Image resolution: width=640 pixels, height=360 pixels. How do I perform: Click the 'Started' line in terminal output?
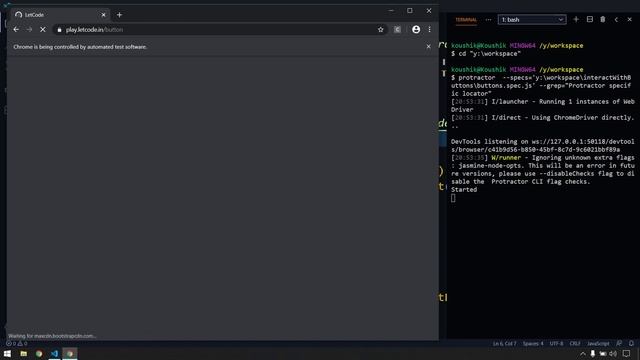464,189
